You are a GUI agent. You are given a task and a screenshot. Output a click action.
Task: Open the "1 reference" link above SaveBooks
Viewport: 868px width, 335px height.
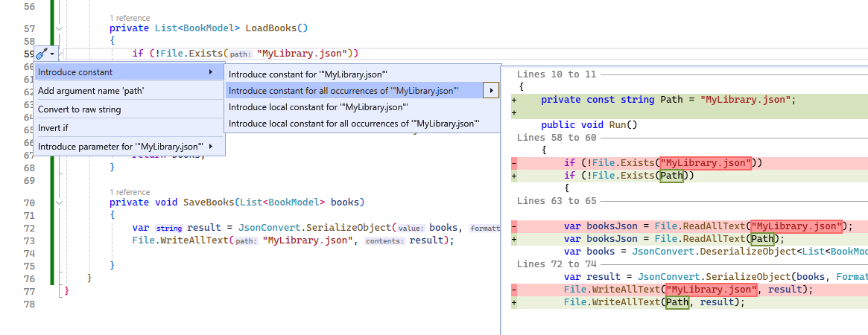(130, 191)
